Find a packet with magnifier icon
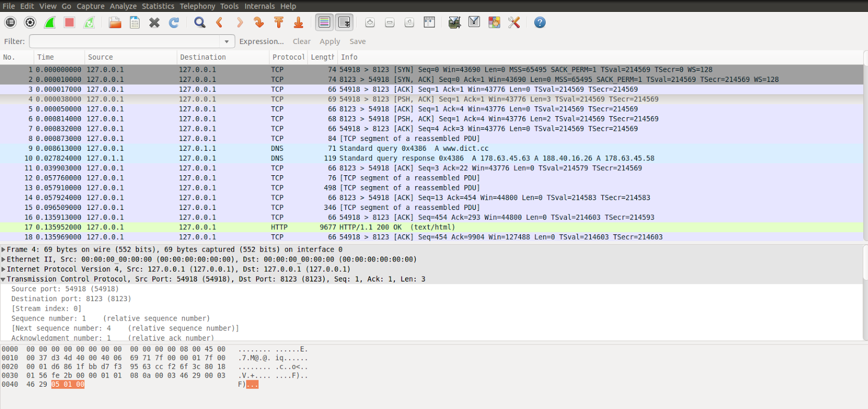The width and height of the screenshot is (868, 409). [200, 22]
